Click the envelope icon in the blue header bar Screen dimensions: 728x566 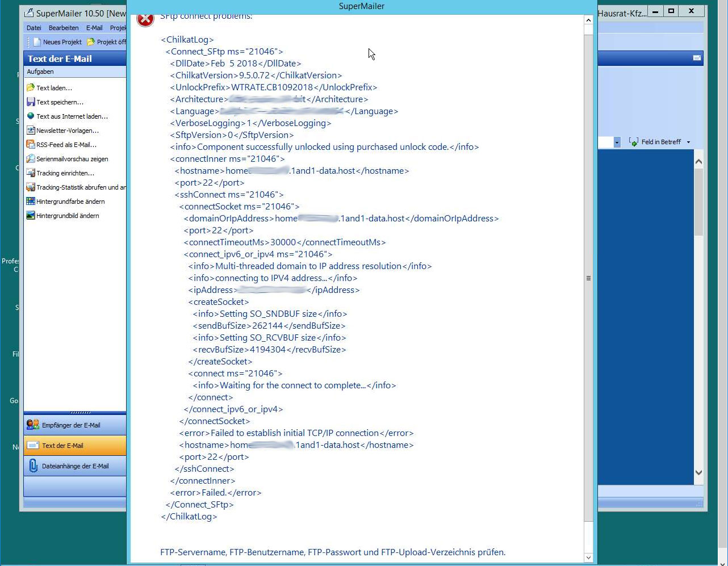(x=697, y=58)
